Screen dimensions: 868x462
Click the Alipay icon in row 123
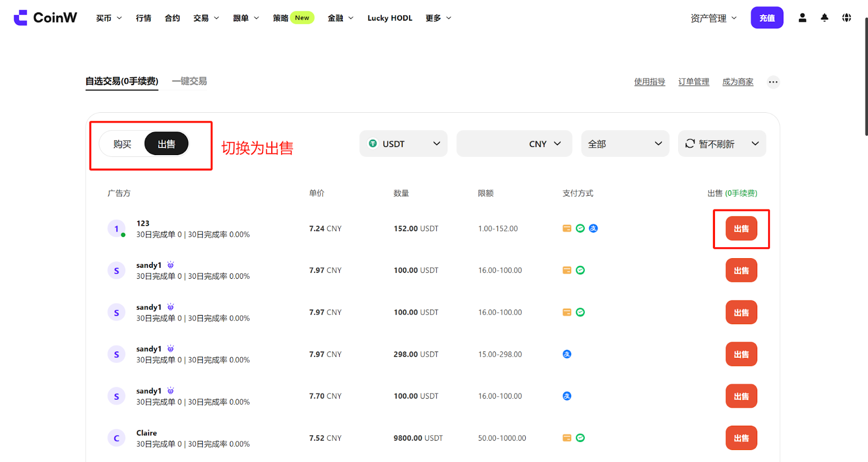(593, 228)
